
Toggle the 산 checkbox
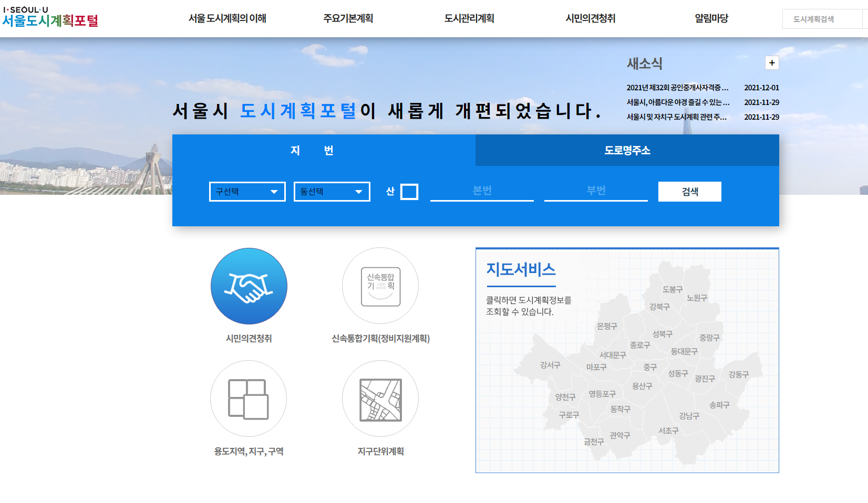tap(409, 192)
